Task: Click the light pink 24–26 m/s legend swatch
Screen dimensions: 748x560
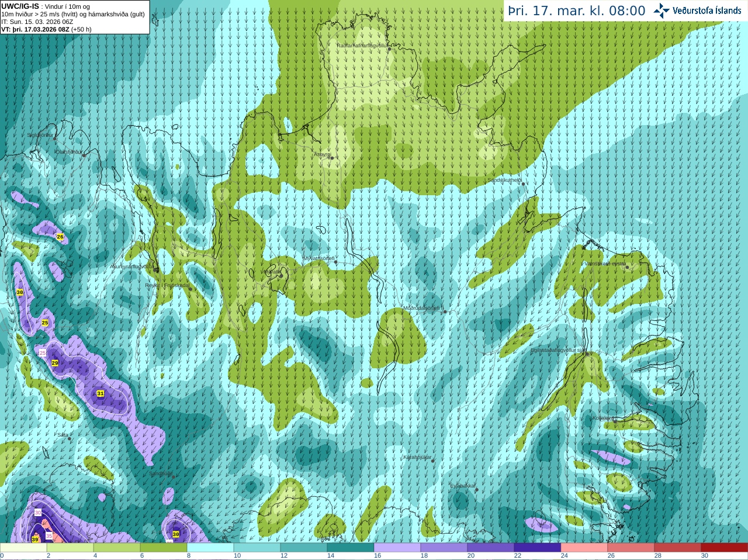Action: 584,548
